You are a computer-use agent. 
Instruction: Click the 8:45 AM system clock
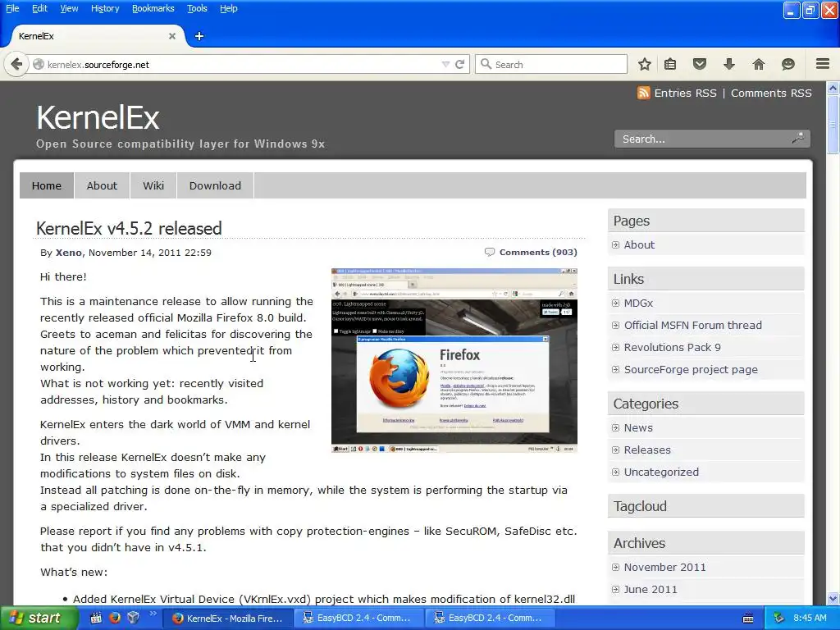coord(810,618)
